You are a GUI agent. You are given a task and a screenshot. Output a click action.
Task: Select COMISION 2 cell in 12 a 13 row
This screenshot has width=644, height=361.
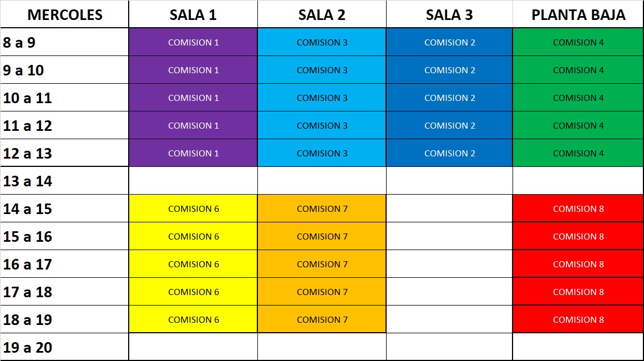pos(449,154)
